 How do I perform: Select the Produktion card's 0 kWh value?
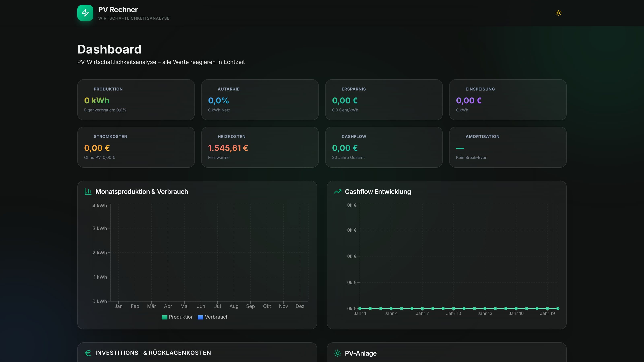tap(97, 100)
